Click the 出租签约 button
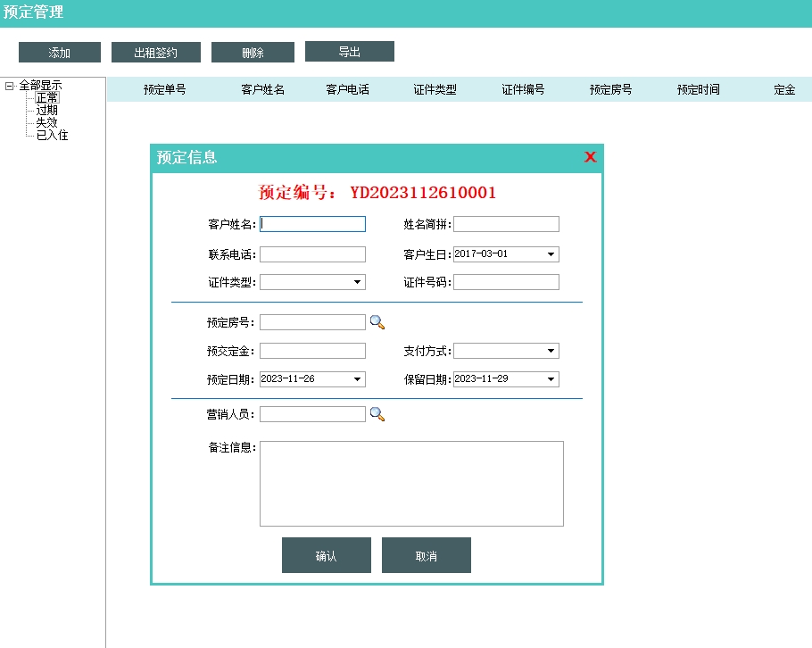 tap(156, 53)
